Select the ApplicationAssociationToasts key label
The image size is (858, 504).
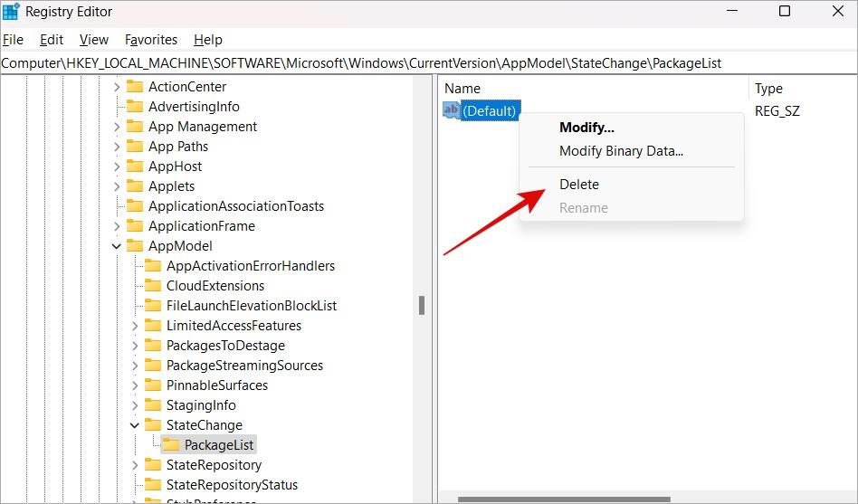236,206
